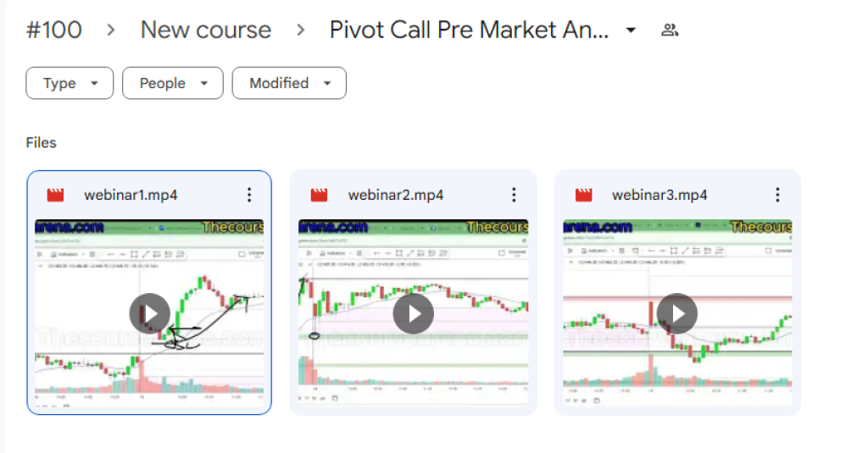Image resolution: width=868 pixels, height=453 pixels.
Task: Open more actions for webinar2.mp4
Action: click(x=514, y=196)
